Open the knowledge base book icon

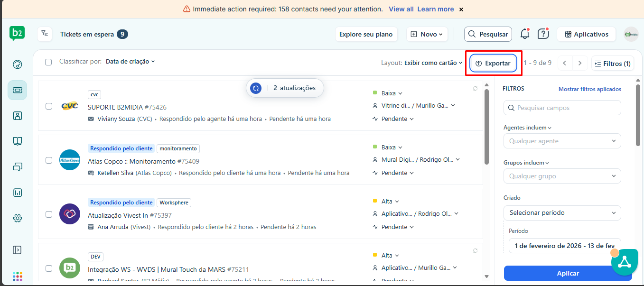17,141
